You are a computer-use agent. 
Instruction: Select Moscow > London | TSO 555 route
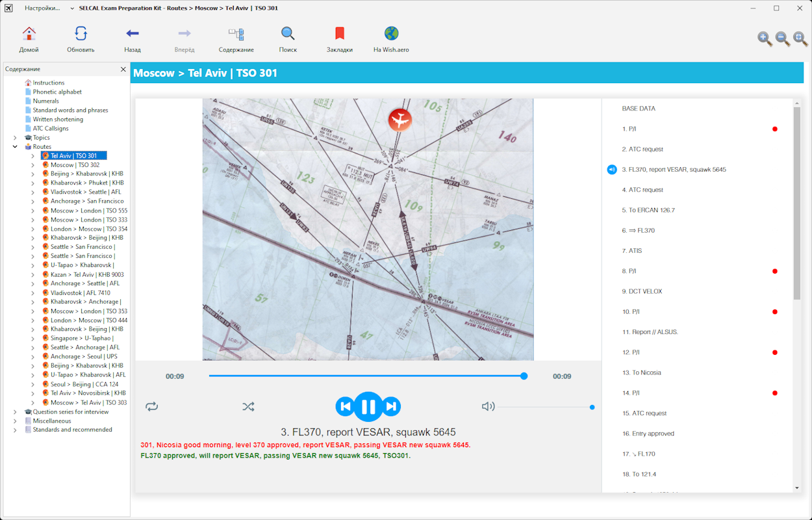point(89,211)
